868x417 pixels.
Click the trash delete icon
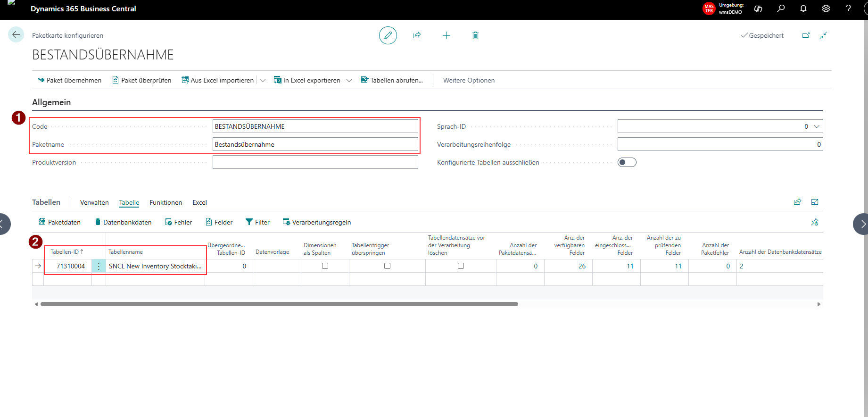click(475, 35)
